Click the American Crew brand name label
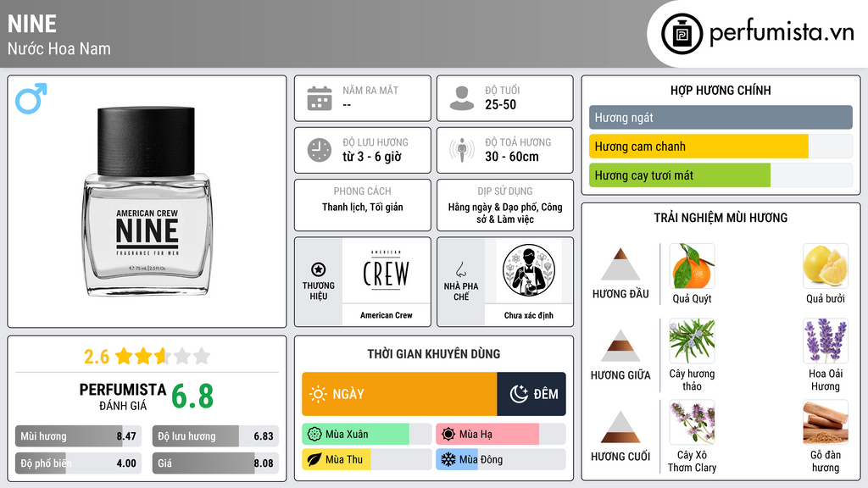Viewport: 868px width, 488px height. pyautogui.click(x=387, y=315)
